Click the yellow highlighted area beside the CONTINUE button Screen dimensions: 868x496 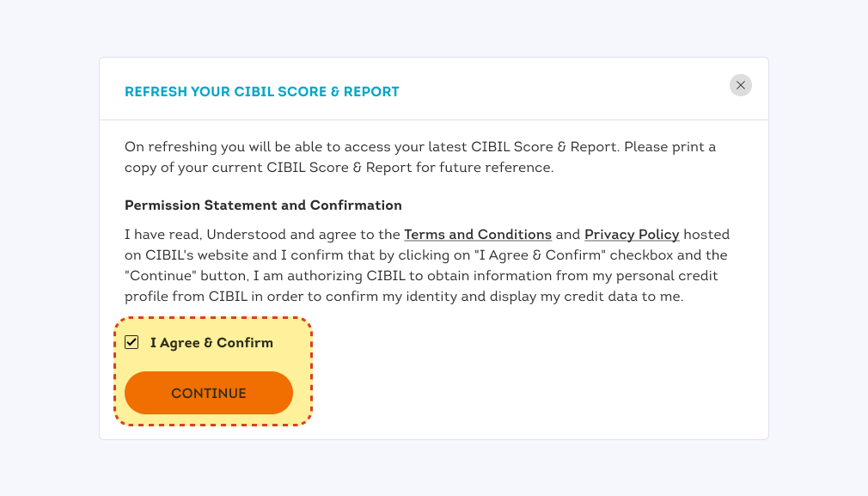pyautogui.click(x=302, y=393)
